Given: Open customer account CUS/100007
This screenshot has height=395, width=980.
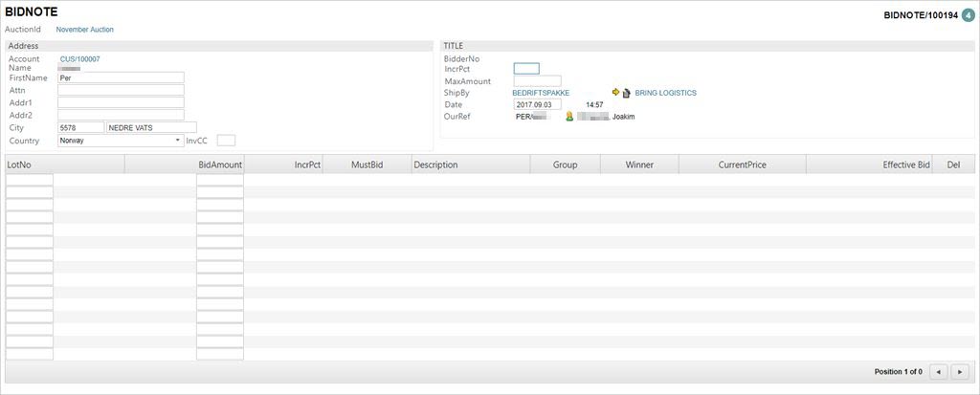Looking at the screenshot, I should tap(79, 59).
